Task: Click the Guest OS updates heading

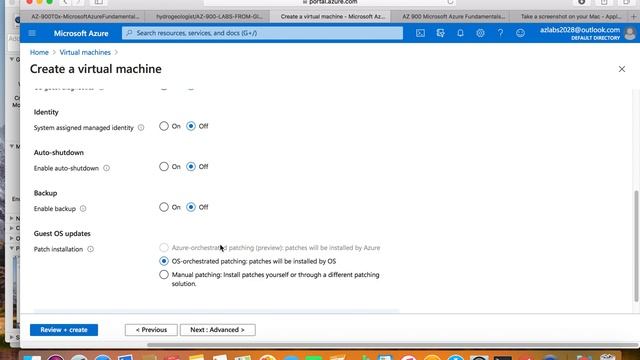Action: point(62,233)
